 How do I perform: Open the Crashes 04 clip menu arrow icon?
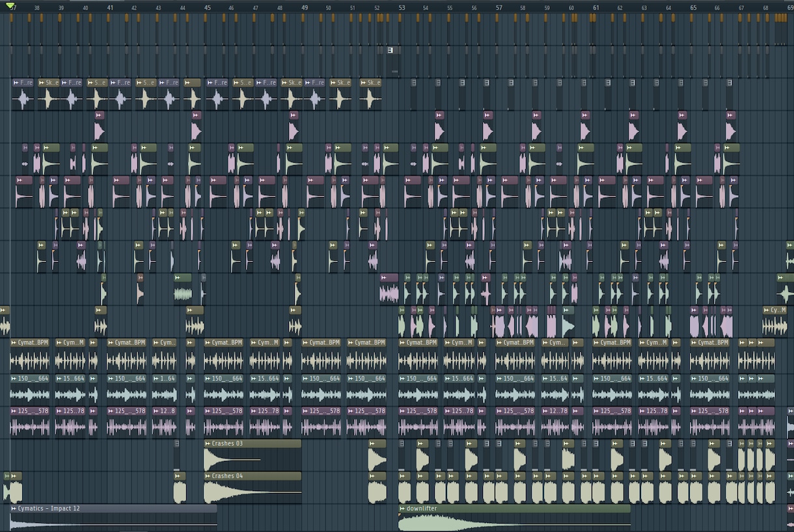[208, 476]
